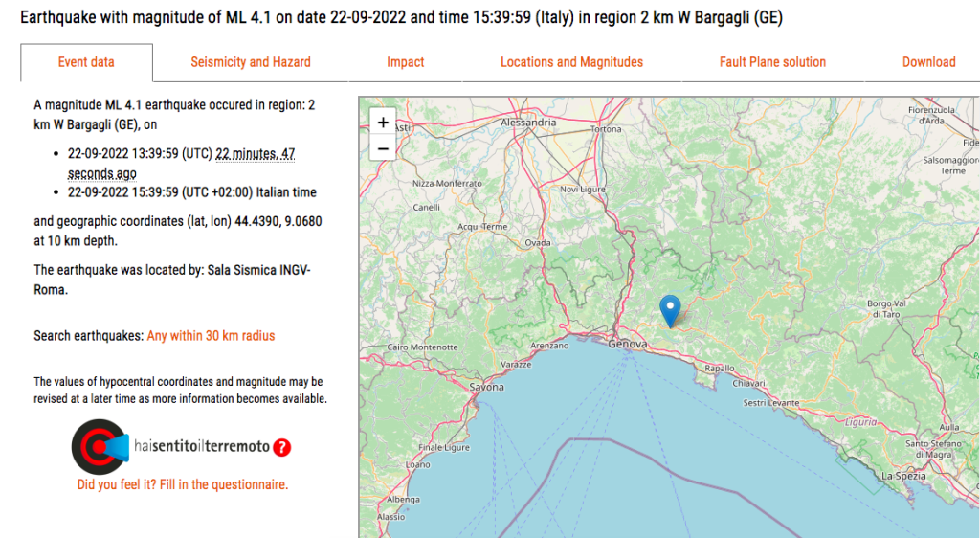Click the haisentitoilterremoto logo text
980x538 pixels.
[202, 447]
